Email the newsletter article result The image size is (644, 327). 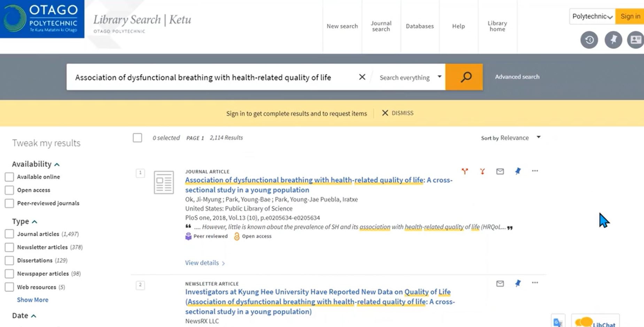coord(500,284)
